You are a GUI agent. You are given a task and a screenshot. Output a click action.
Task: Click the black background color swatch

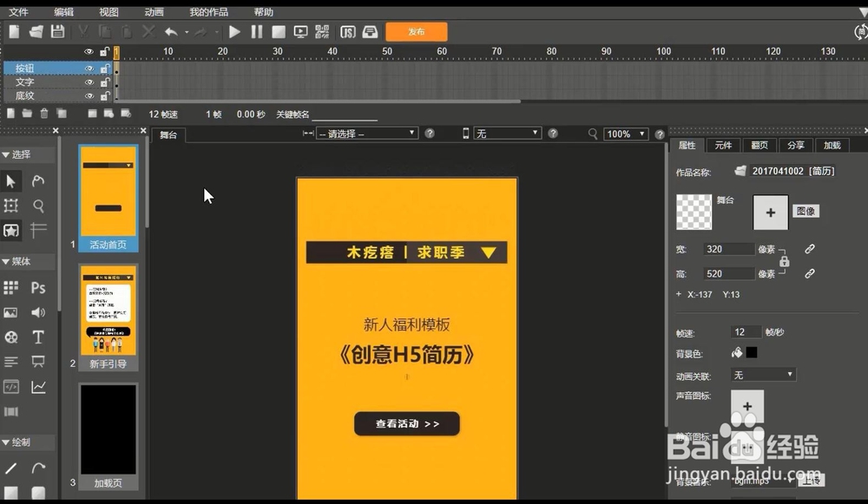(751, 352)
